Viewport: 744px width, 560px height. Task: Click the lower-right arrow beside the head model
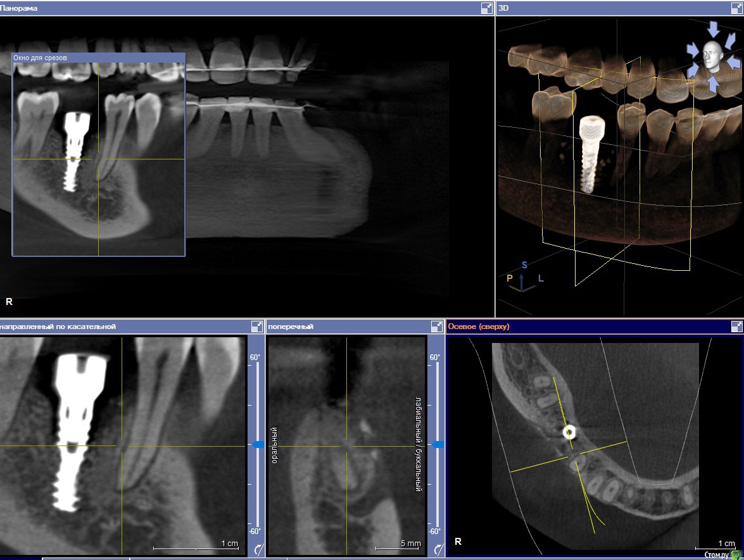(x=733, y=63)
